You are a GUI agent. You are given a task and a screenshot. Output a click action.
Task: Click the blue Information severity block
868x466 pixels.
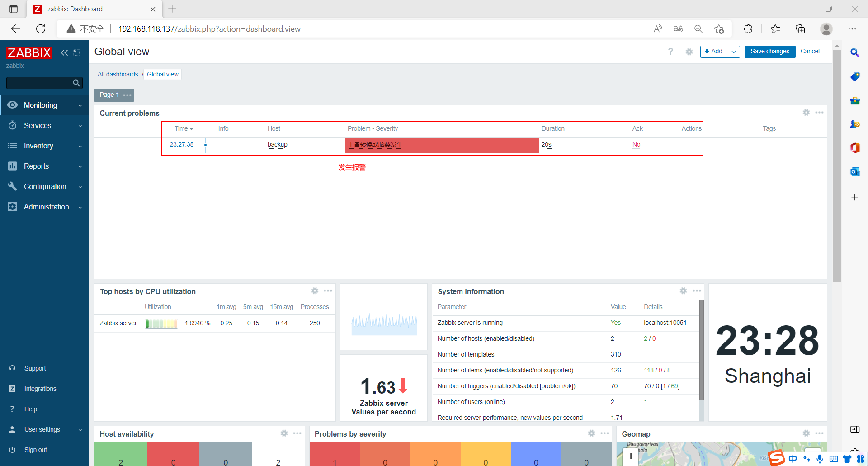click(536, 454)
